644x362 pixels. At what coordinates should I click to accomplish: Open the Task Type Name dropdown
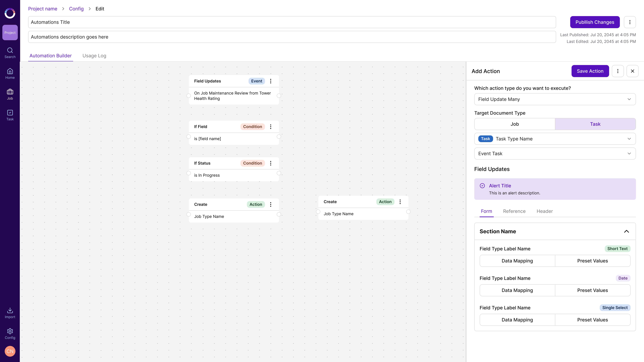point(555,139)
